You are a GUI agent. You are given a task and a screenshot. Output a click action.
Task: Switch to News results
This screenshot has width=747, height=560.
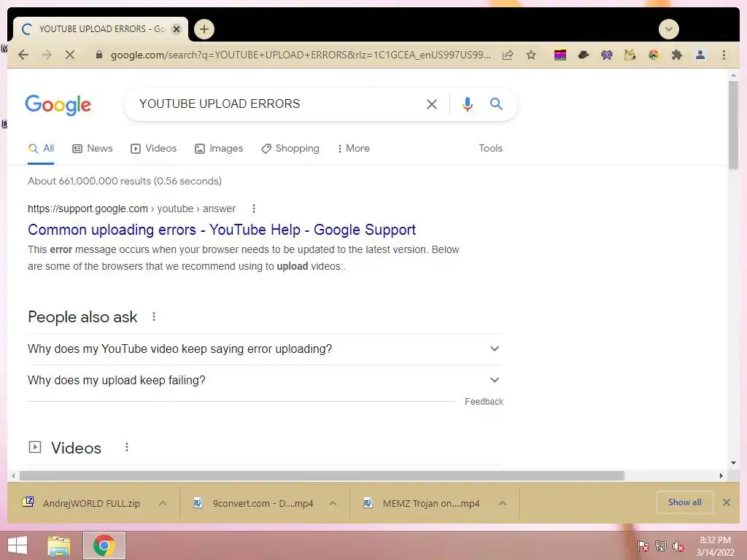coord(93,149)
